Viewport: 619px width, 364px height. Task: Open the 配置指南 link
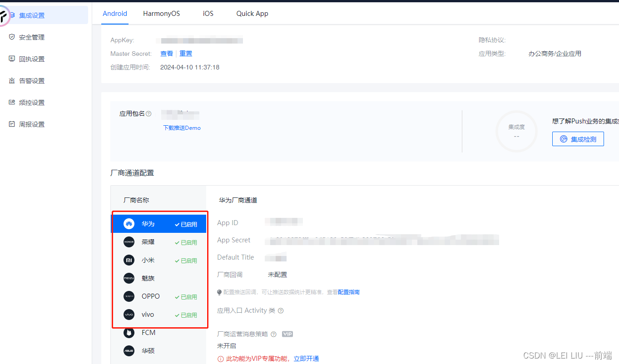[349, 292]
